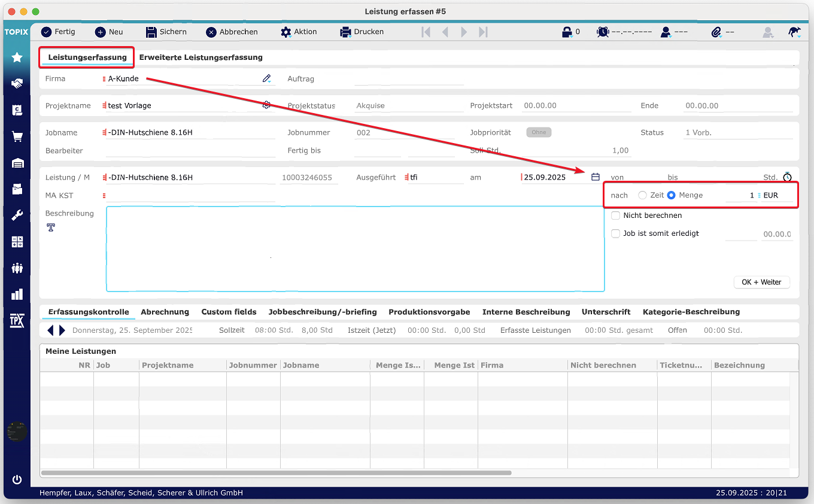Toggle the Jobpriorität Ohne pill

click(539, 132)
